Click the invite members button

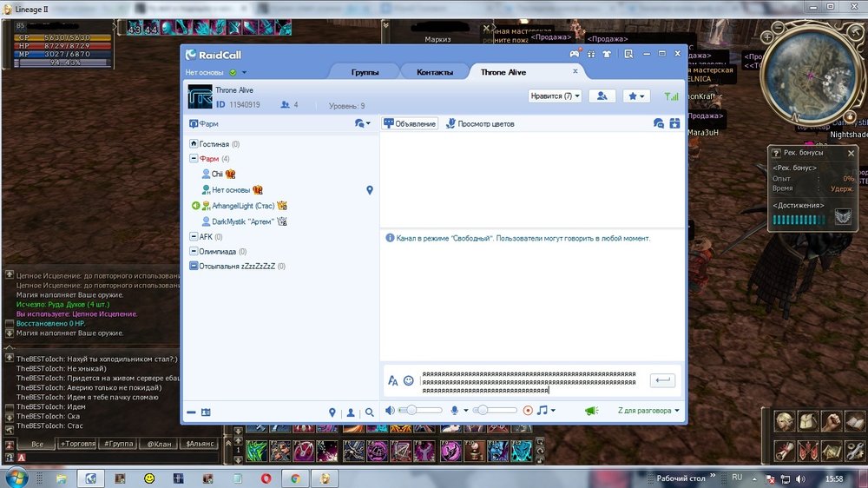pyautogui.click(x=602, y=96)
